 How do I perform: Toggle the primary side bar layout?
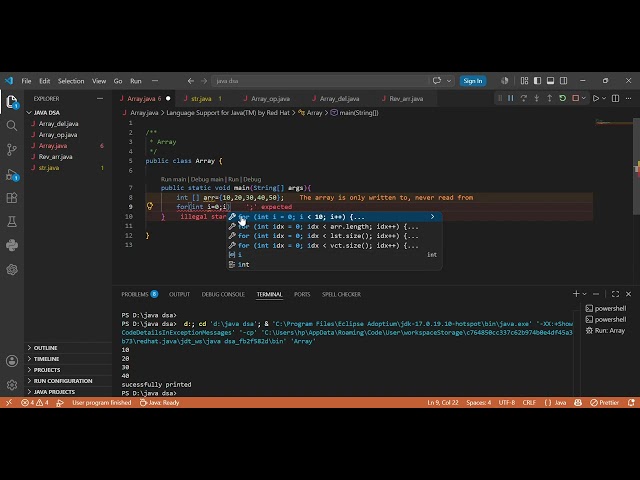(x=538, y=81)
